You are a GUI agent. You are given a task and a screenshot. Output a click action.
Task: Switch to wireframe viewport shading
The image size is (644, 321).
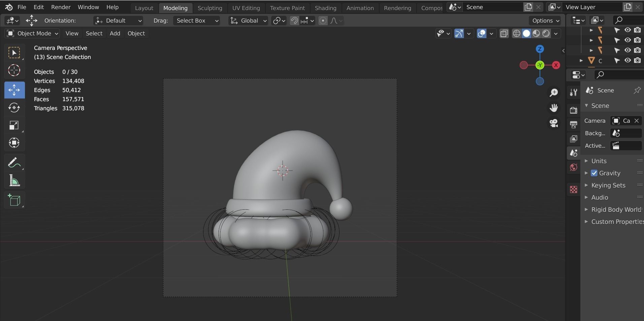(516, 33)
